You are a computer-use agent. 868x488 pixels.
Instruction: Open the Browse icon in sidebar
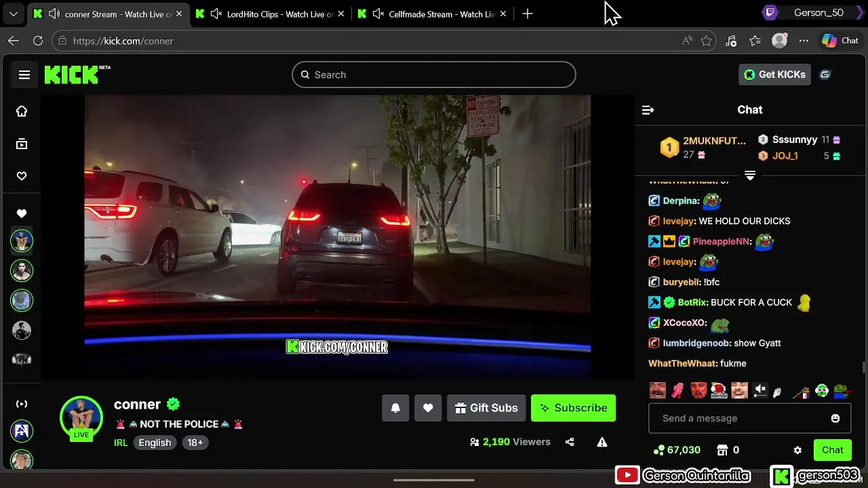(22, 144)
